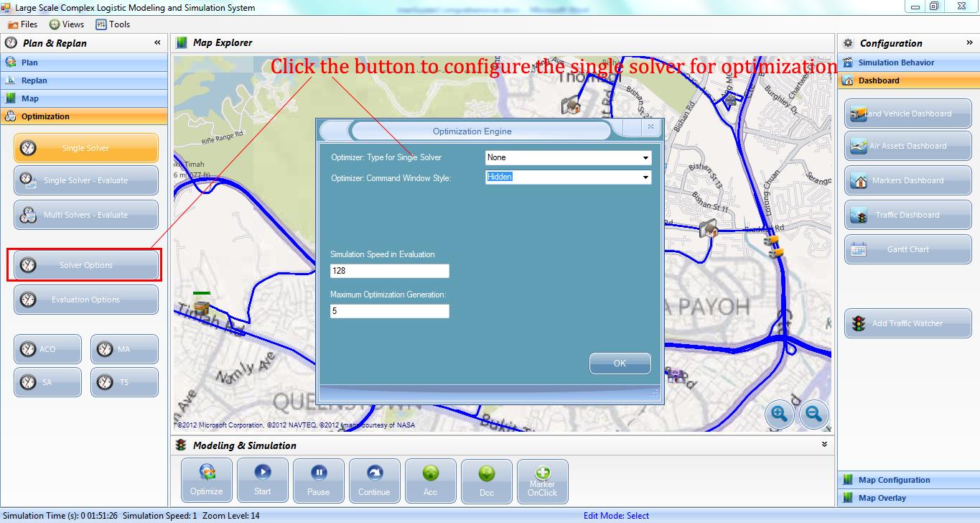The image size is (980, 523).
Task: Open the Land Vehicle Dashboard
Action: (x=907, y=114)
